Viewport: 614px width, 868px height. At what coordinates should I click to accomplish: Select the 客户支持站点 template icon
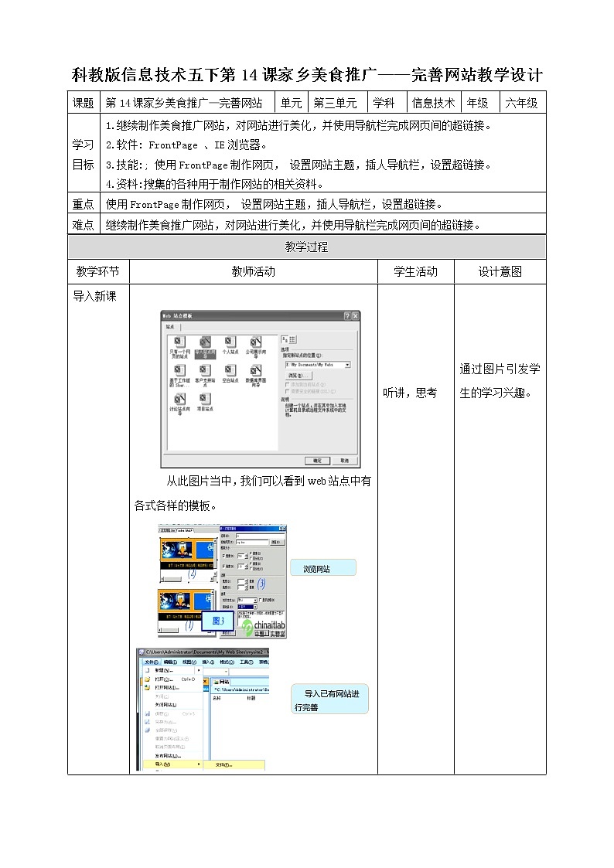pyautogui.click(x=205, y=376)
